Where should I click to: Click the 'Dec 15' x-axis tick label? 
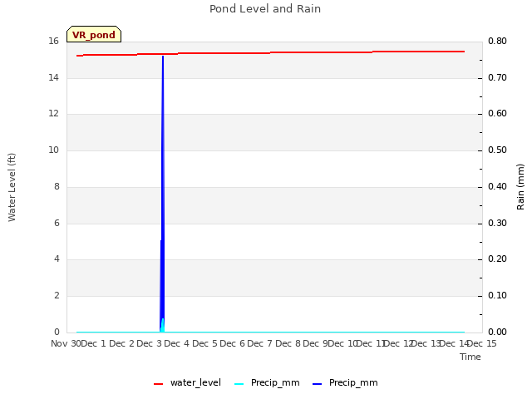[x=482, y=343]
